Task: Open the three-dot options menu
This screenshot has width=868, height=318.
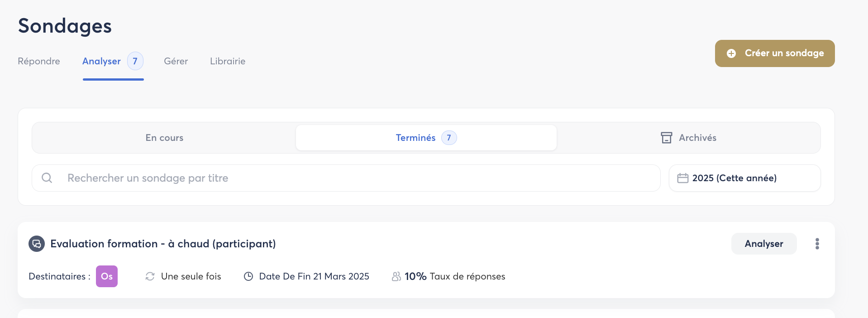Action: (817, 244)
